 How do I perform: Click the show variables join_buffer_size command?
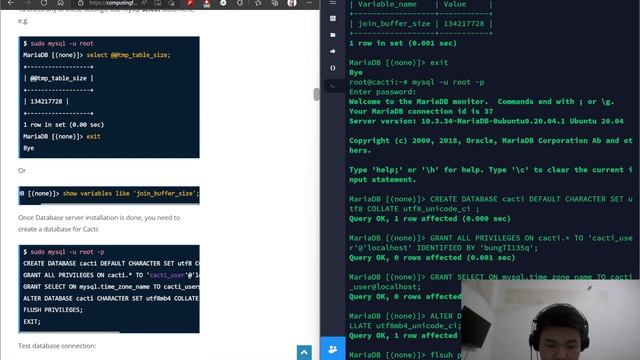pyautogui.click(x=131, y=193)
